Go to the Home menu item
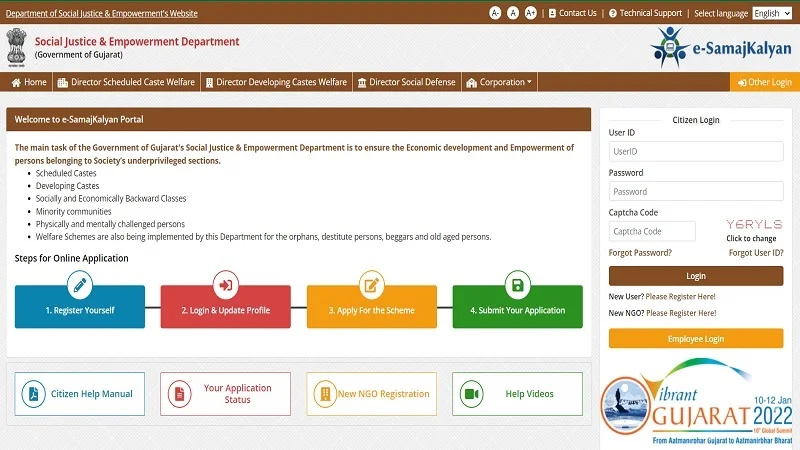This screenshot has width=800, height=450. (x=29, y=82)
